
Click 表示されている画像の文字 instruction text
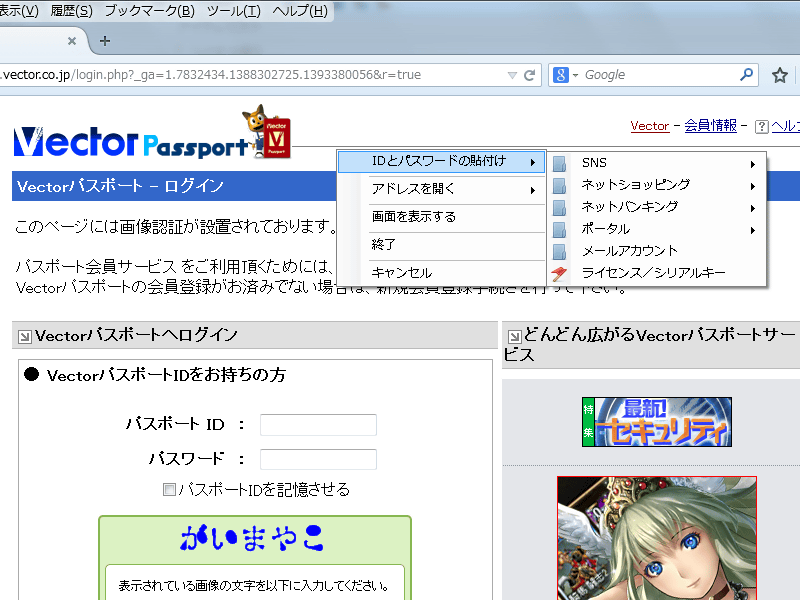click(254, 586)
